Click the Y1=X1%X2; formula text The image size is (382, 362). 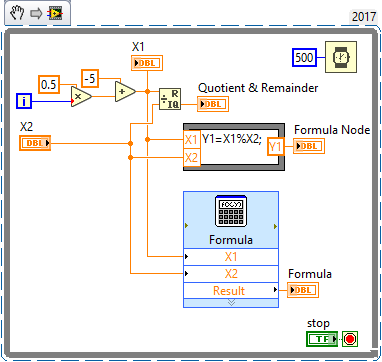pyautogui.click(x=232, y=139)
